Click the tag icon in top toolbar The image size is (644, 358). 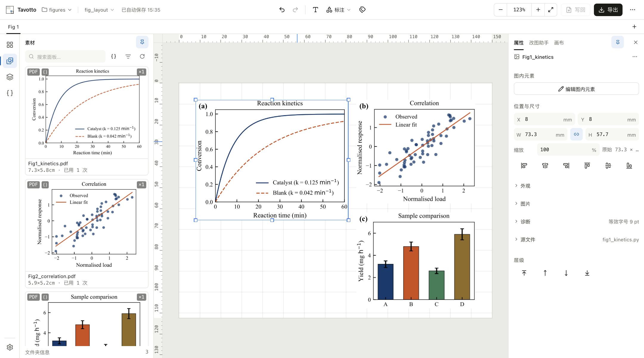point(362,10)
